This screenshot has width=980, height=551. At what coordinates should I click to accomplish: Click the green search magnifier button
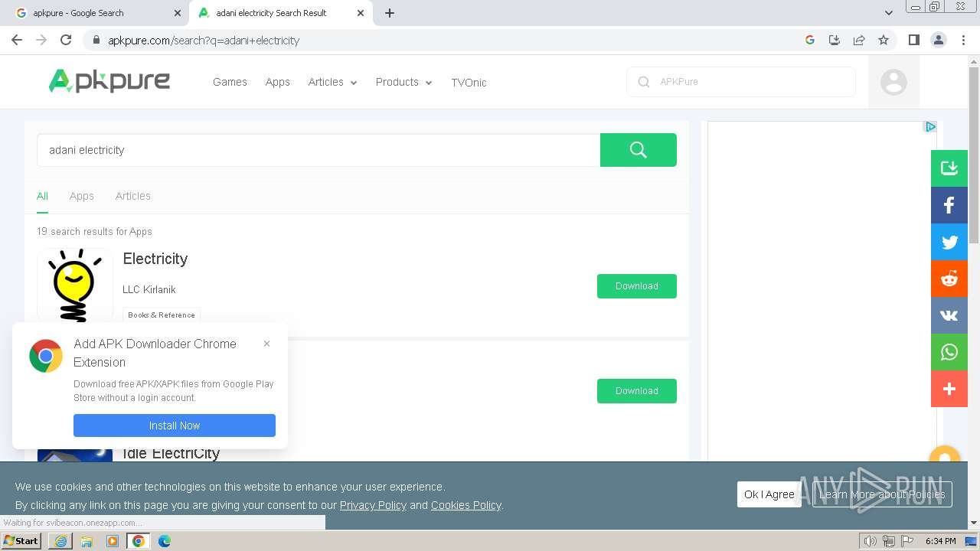638,150
